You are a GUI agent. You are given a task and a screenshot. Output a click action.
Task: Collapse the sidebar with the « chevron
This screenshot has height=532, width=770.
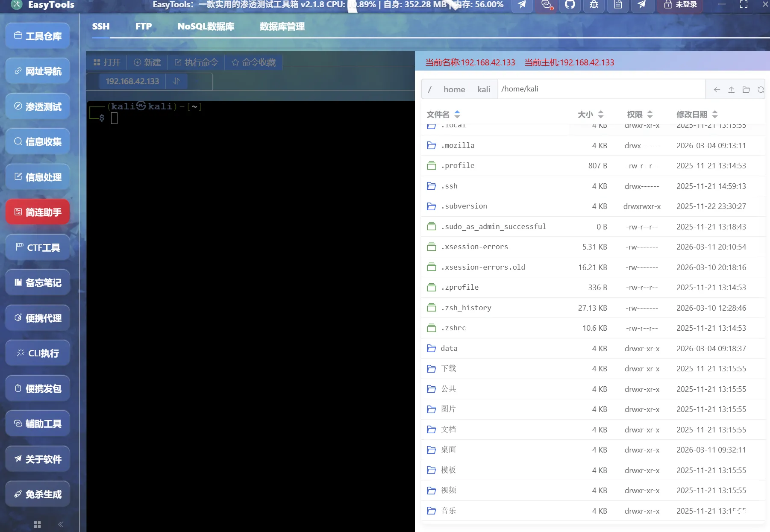pyautogui.click(x=60, y=524)
